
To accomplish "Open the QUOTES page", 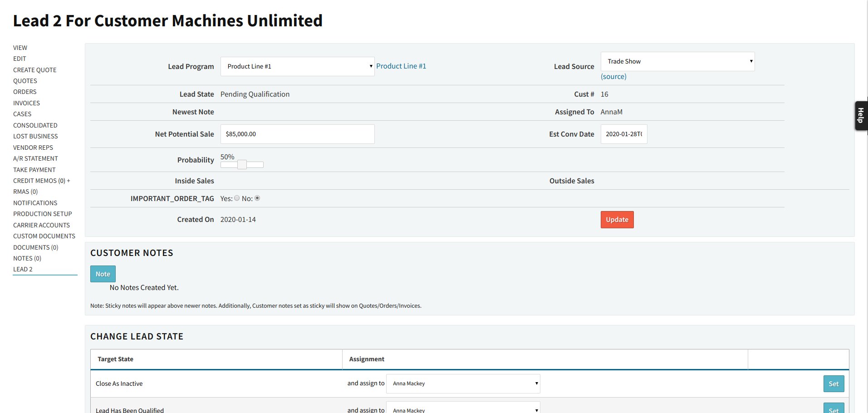I will 25,81.
